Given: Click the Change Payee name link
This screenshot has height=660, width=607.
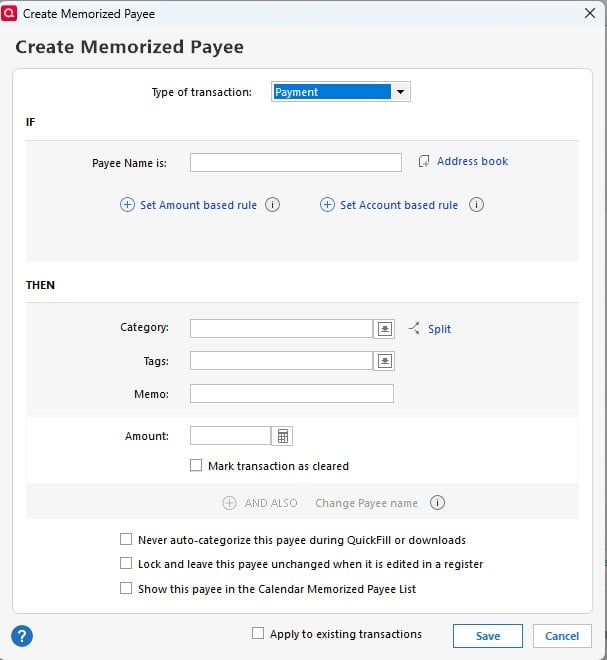Looking at the screenshot, I should [x=366, y=503].
